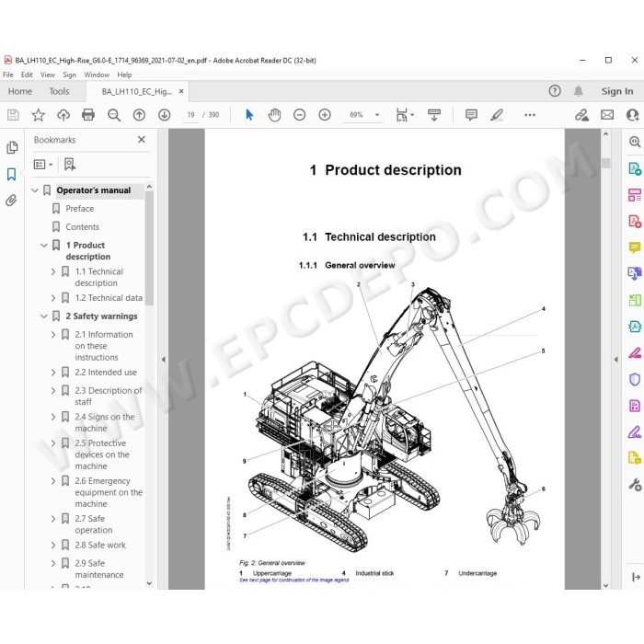Jump to 2.8 Safe work bookmark
This screenshot has height=644, width=644.
[100, 545]
